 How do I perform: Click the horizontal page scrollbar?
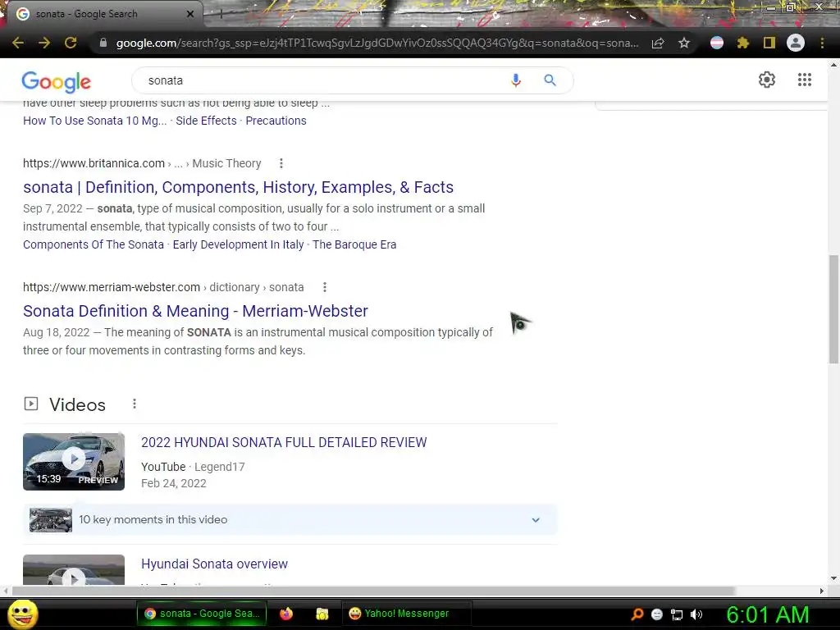tap(373, 591)
